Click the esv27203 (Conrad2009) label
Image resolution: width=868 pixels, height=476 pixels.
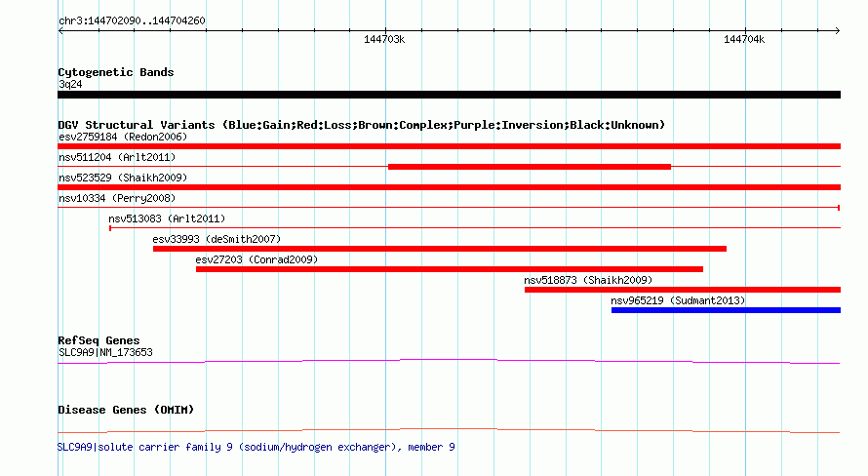click(x=256, y=259)
